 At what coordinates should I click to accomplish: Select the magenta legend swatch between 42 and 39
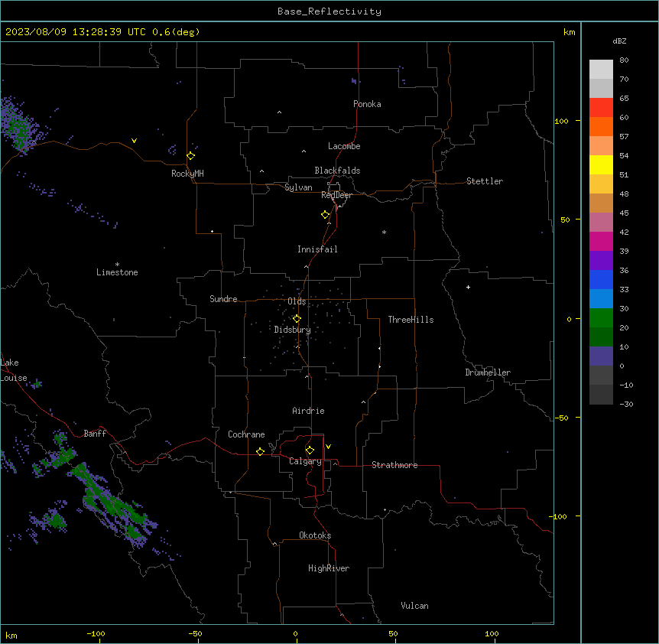tap(601, 241)
